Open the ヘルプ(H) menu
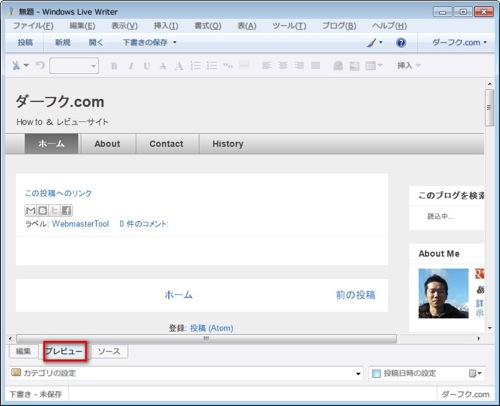The height and width of the screenshot is (406, 500). coord(389,26)
